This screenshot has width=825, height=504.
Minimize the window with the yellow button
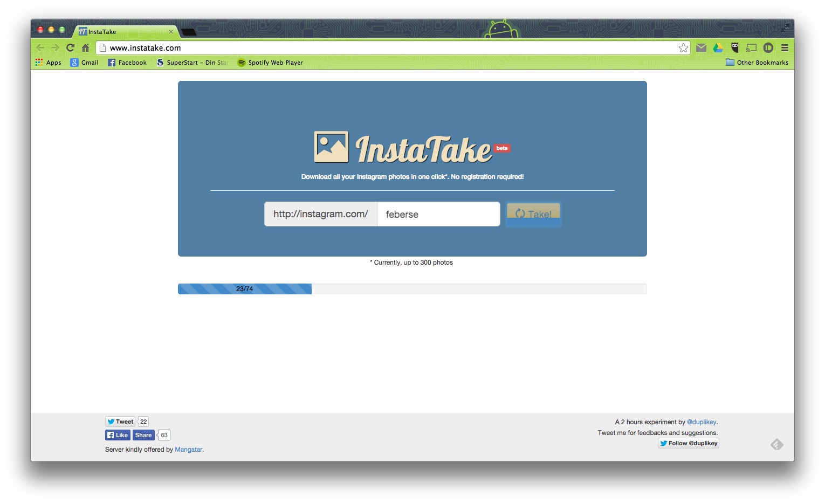pos(51,30)
